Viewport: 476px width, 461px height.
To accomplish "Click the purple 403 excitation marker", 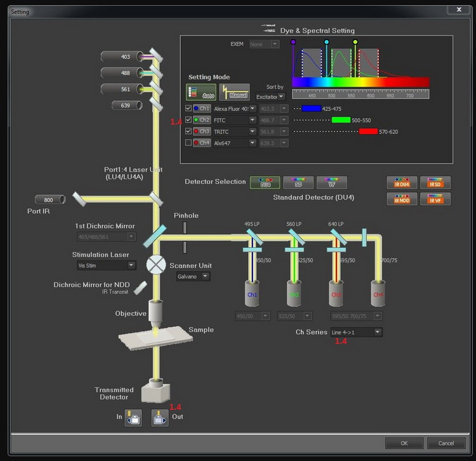I will coord(293,42).
